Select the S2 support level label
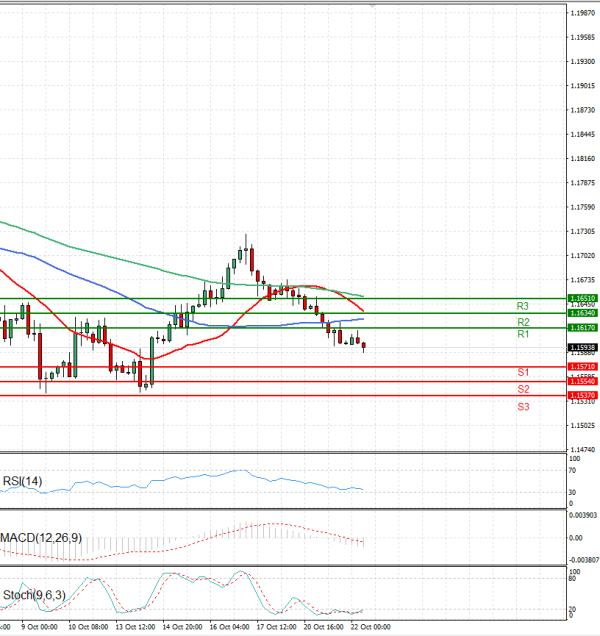This screenshot has height=636, width=600. (x=522, y=388)
